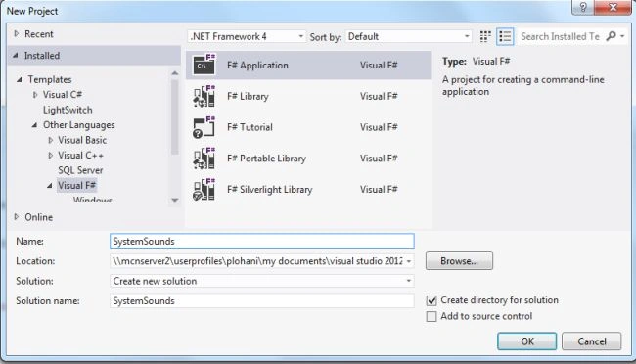Open search options dropdown arrow

622,36
